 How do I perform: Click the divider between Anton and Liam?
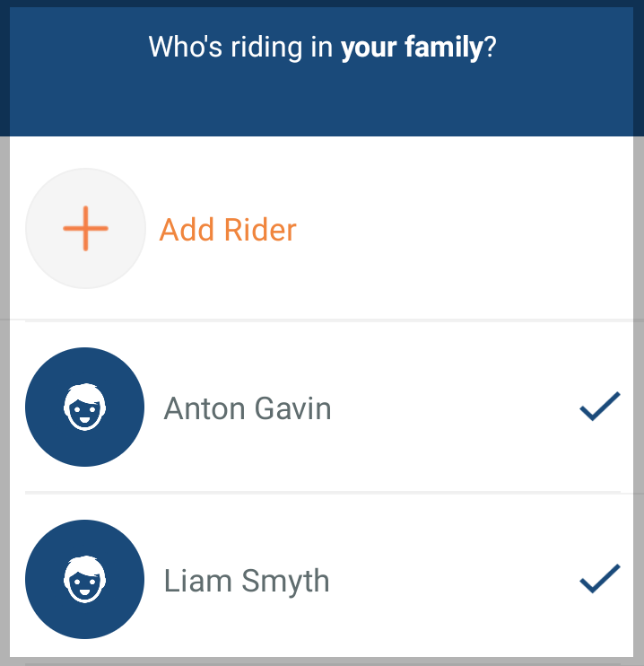click(323, 492)
